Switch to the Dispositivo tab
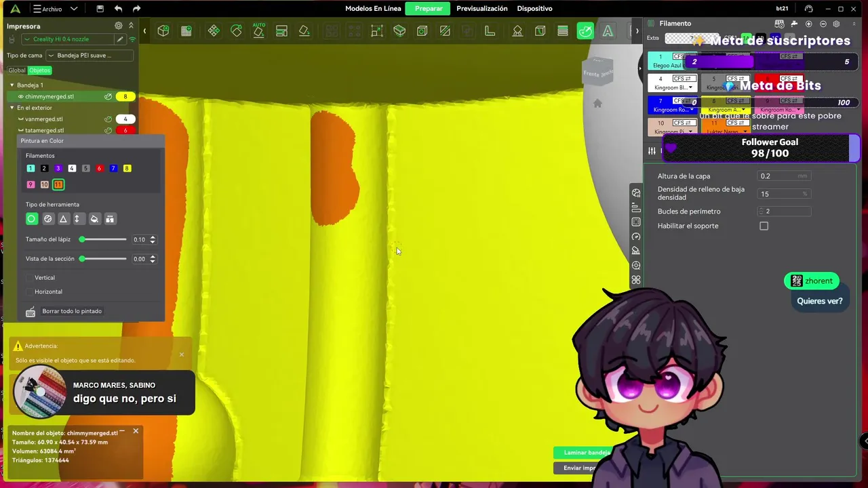Screen dimensions: 868x488 (x=534, y=9)
